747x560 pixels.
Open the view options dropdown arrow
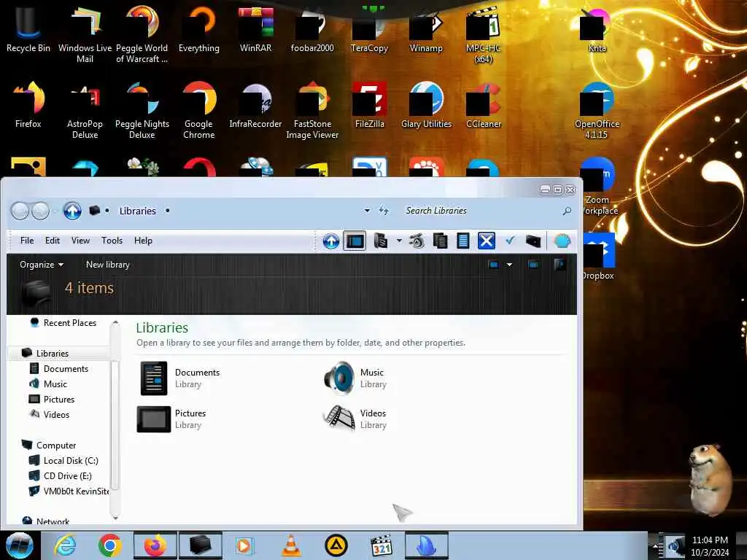pos(509,264)
